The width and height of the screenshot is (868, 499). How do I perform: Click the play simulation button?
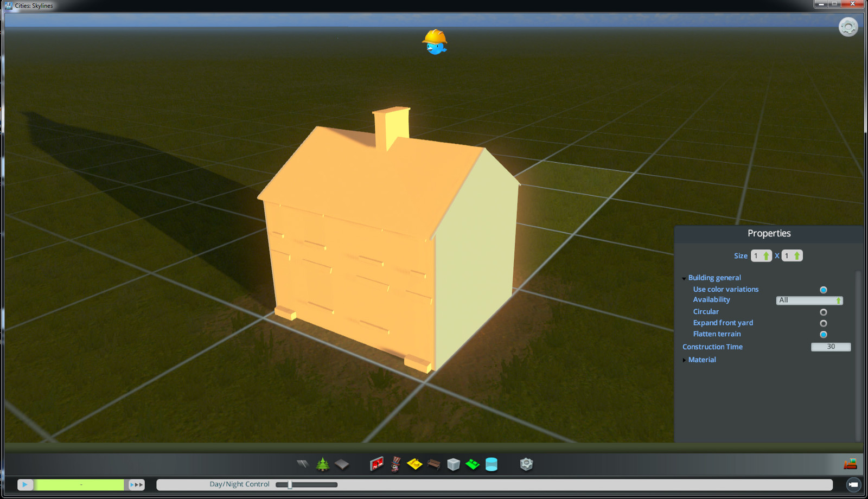click(x=25, y=484)
